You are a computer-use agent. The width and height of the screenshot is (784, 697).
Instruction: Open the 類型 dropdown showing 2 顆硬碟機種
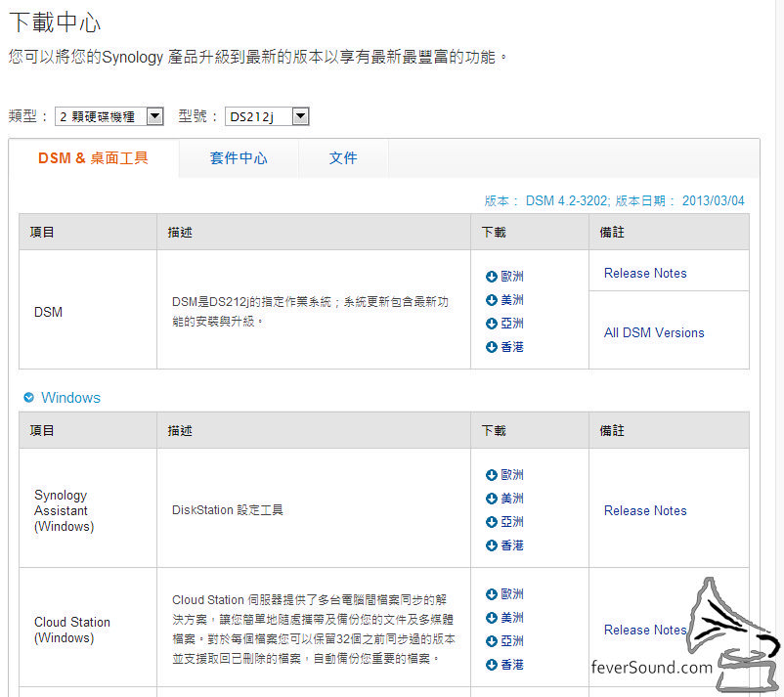coord(109,116)
